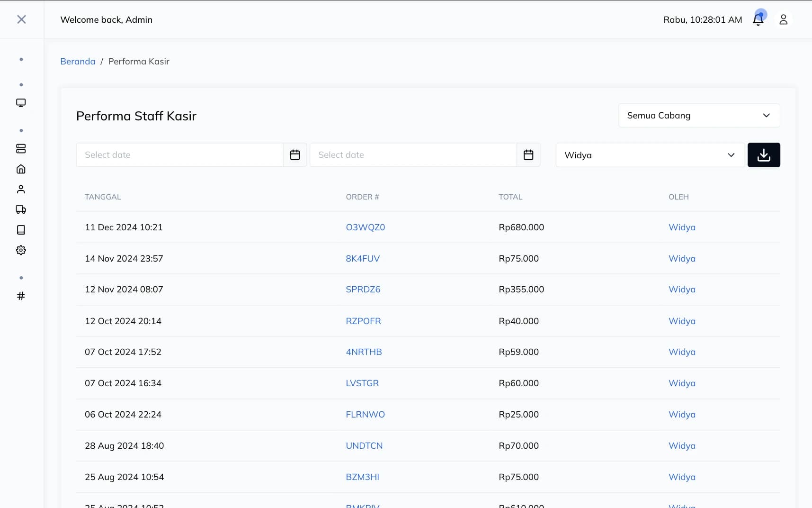Open order O3WQZ0 link
812x508 pixels.
pyautogui.click(x=365, y=227)
